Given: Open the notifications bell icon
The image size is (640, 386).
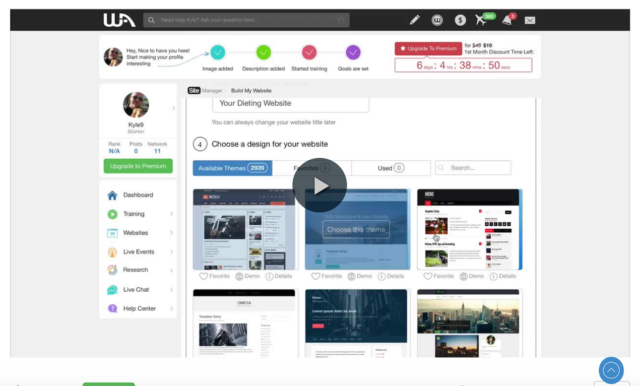Looking at the screenshot, I should pos(507,20).
